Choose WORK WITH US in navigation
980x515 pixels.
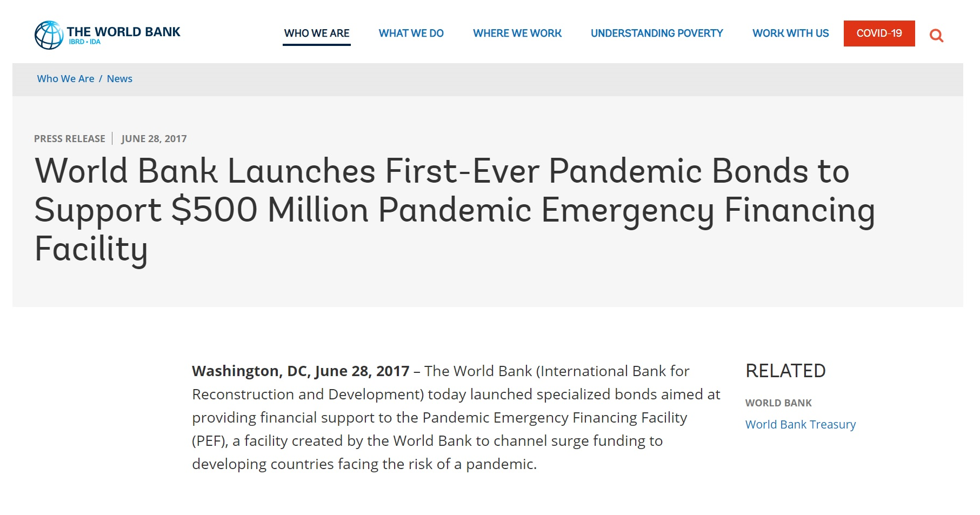(x=790, y=34)
